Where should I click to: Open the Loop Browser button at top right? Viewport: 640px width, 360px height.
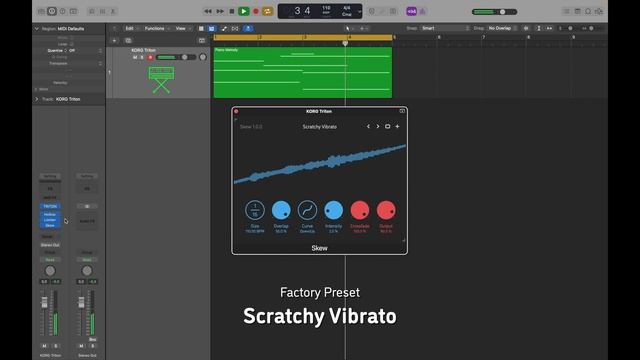coord(588,11)
